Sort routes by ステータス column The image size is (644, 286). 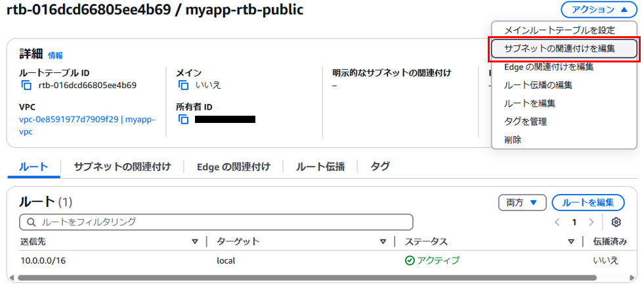[571, 241]
